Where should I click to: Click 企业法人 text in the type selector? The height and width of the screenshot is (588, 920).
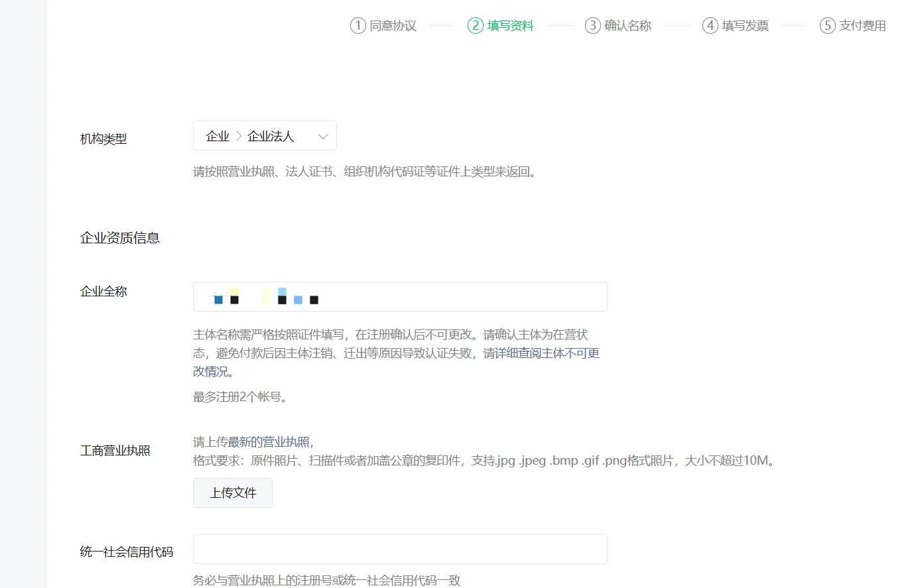click(271, 137)
